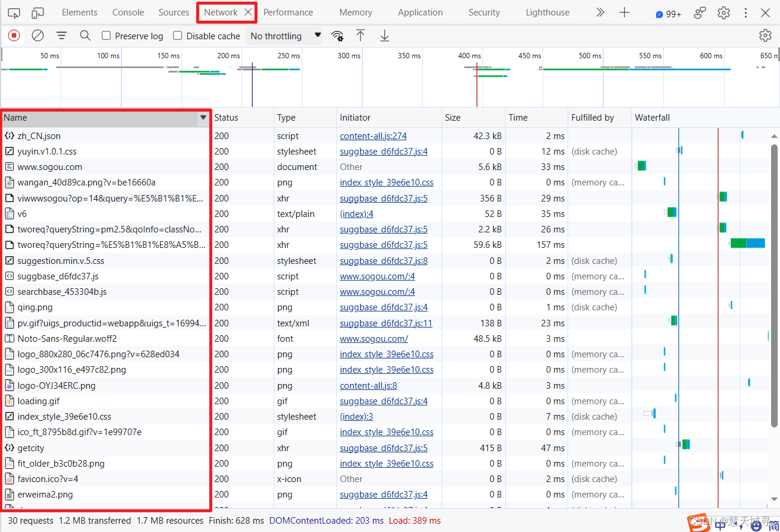This screenshot has height=532, width=780.
Task: Open initiator link www.sogou.com/ for the font
Action: (374, 338)
